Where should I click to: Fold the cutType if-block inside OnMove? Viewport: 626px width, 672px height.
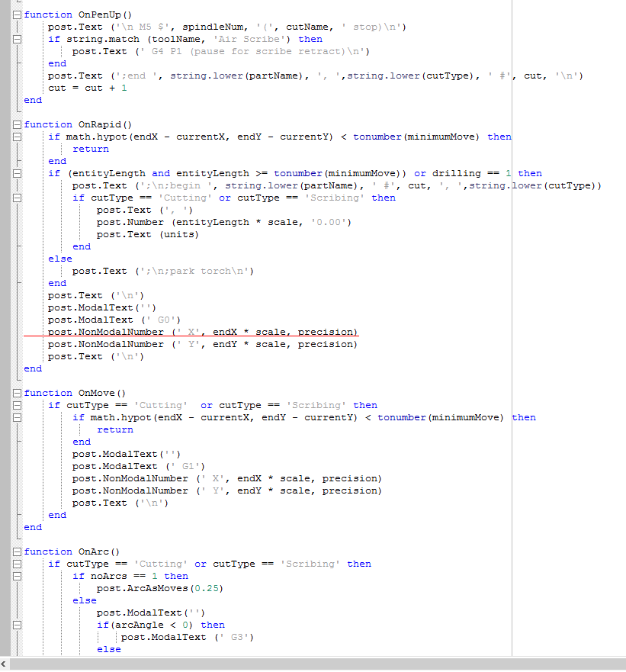(17, 406)
